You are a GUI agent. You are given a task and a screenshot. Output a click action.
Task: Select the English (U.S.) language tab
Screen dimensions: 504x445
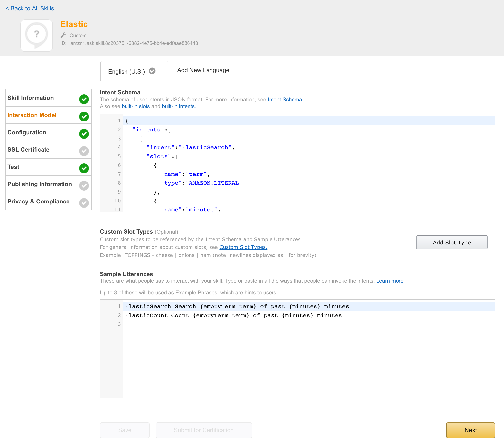pos(126,72)
